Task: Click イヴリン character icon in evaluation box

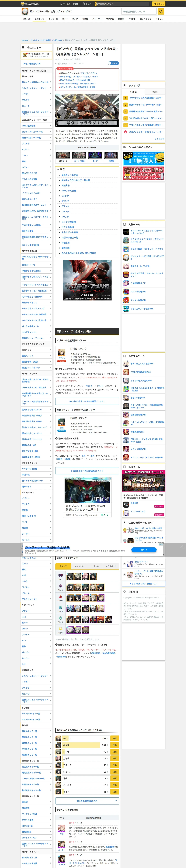Action: tap(62, 353)
